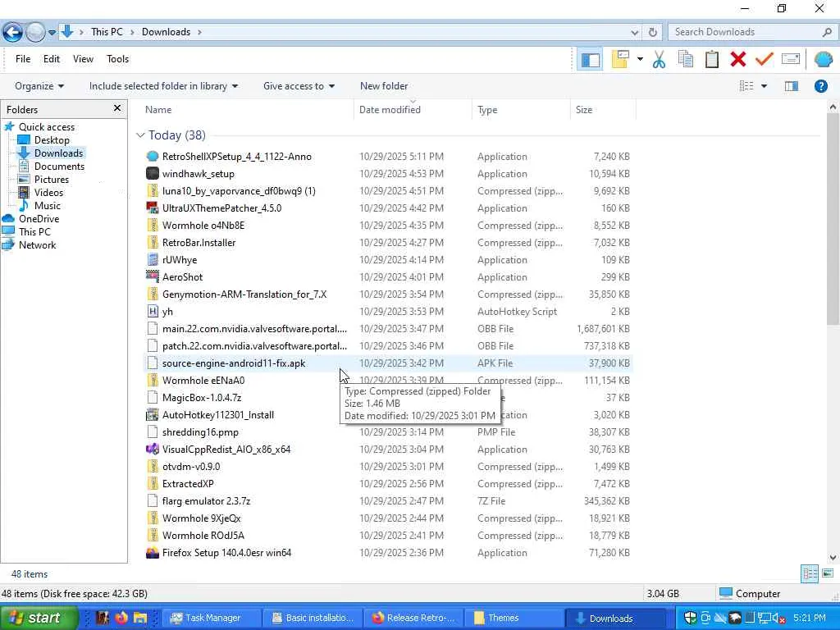Image resolution: width=840 pixels, height=630 pixels.
Task: Switch to details view via bottom-right icon
Action: click(809, 573)
